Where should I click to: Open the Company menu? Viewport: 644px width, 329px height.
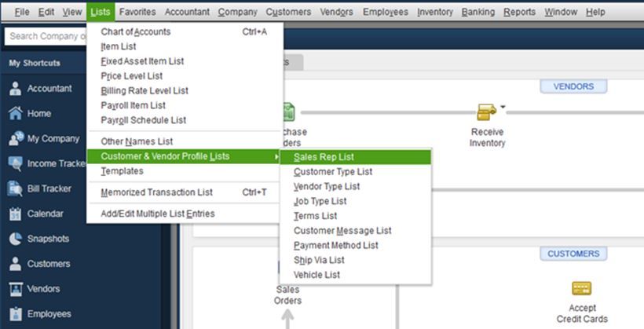point(238,13)
